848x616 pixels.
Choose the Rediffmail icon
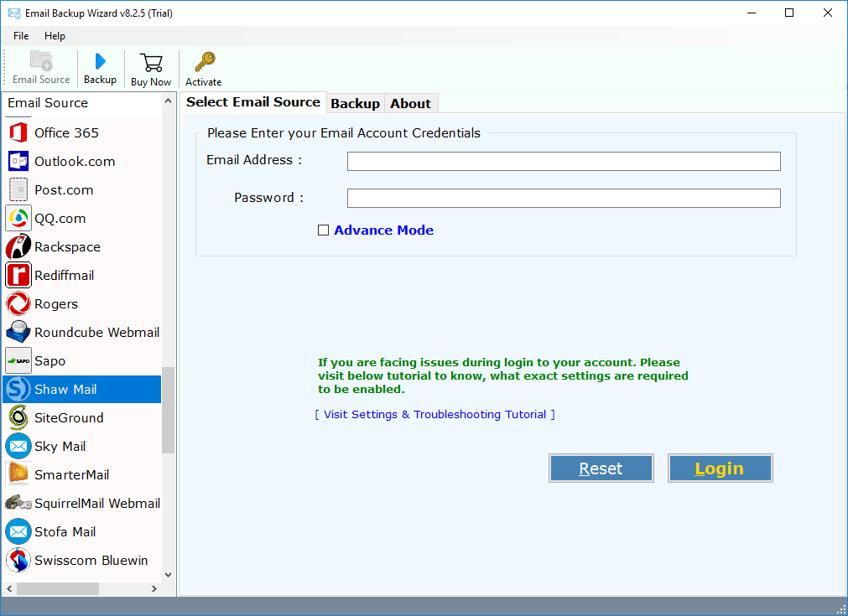coord(18,275)
